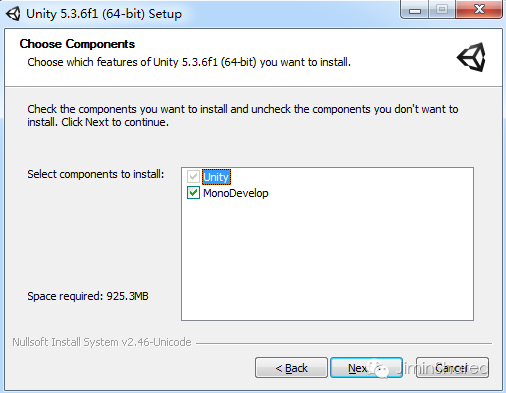506x393 pixels.
Task: Go to the previous step with Back
Action: coord(291,368)
